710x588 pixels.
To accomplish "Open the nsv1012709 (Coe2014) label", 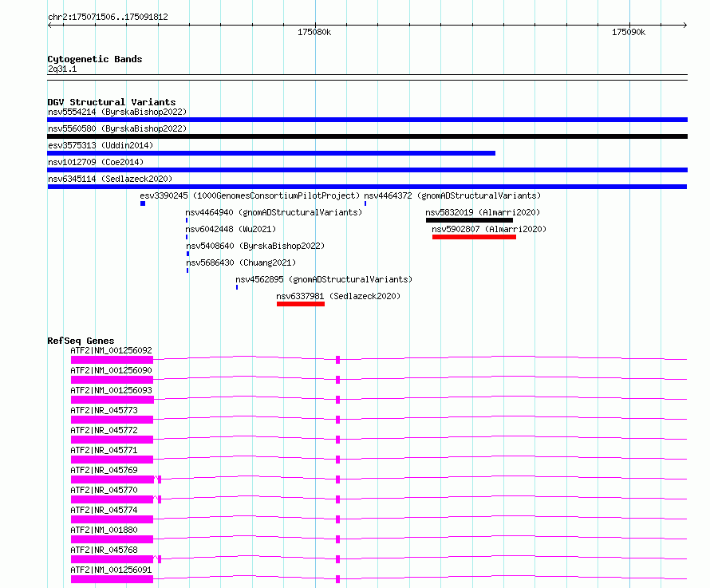I will click(96, 162).
